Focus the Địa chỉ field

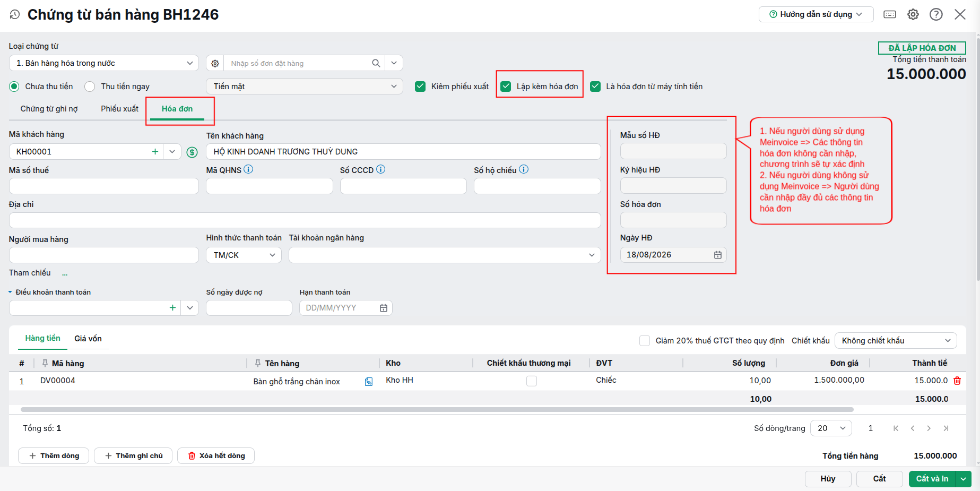305,220
